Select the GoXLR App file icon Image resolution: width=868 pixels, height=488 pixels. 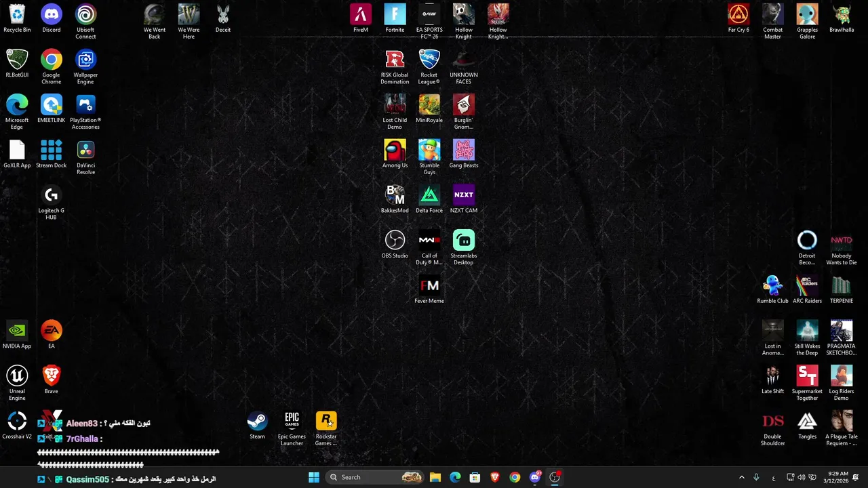click(x=17, y=155)
